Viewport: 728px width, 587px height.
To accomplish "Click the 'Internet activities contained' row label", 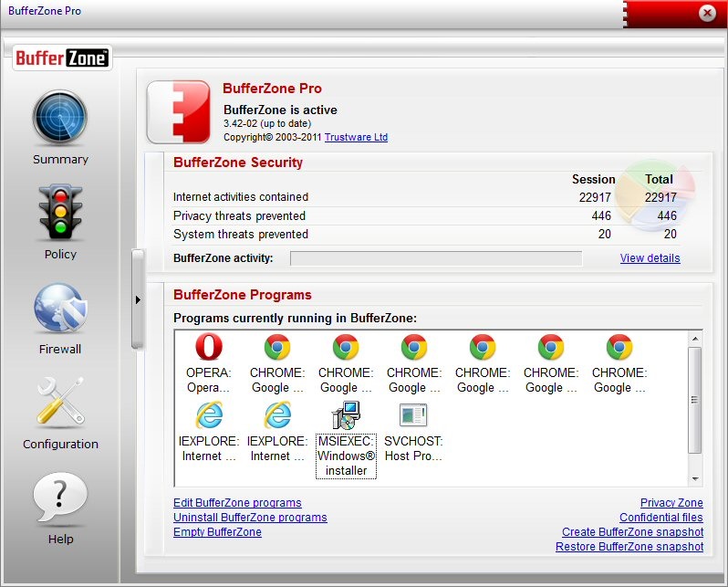I will (241, 197).
